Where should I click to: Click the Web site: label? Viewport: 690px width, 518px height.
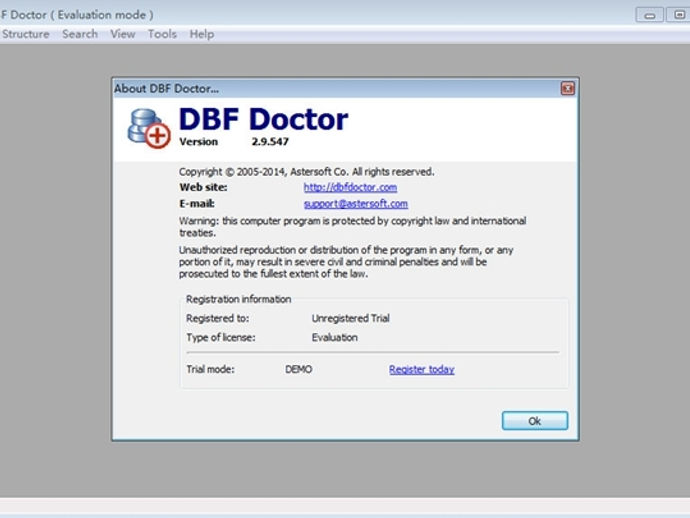coord(203,187)
